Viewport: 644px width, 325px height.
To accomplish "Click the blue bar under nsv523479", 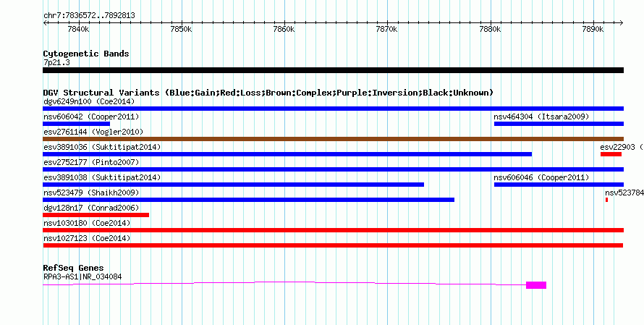I will click(x=248, y=200).
